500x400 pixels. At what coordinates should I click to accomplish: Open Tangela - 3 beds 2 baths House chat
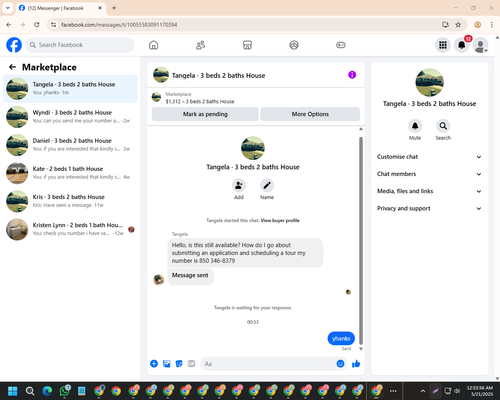click(70, 89)
